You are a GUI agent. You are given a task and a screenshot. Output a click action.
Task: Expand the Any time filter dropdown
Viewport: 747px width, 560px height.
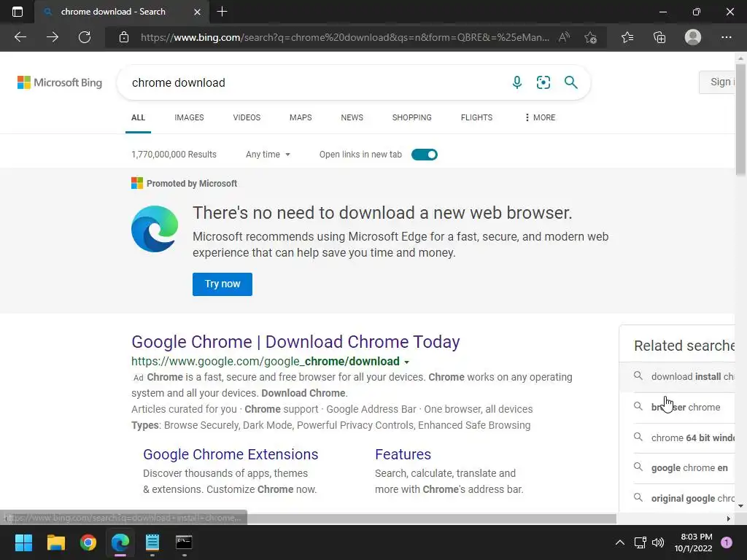[268, 155]
